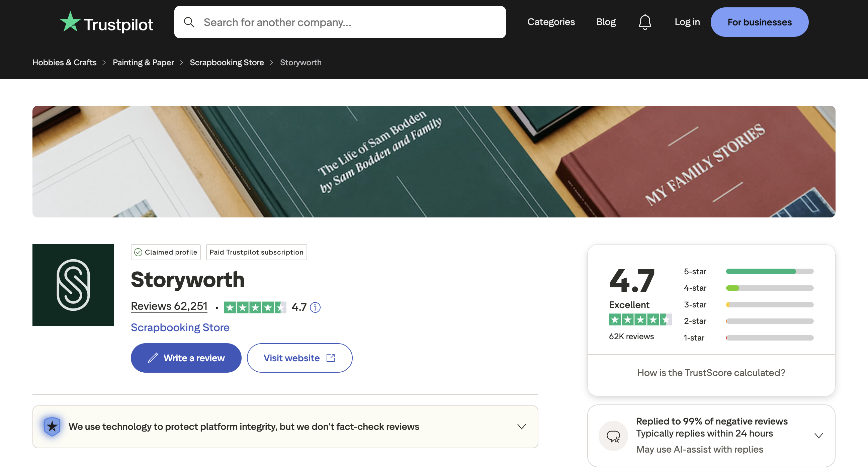Click the reply speech bubble icon
868x471 pixels.
[613, 436]
